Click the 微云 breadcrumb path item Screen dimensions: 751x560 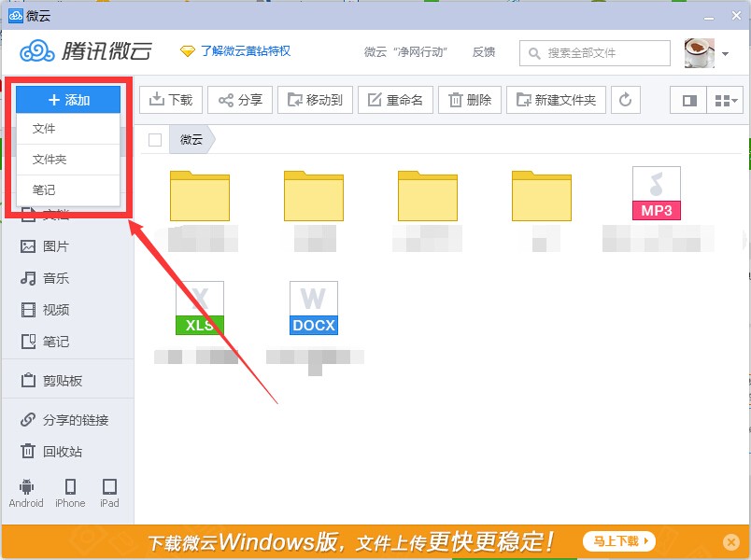(x=191, y=140)
